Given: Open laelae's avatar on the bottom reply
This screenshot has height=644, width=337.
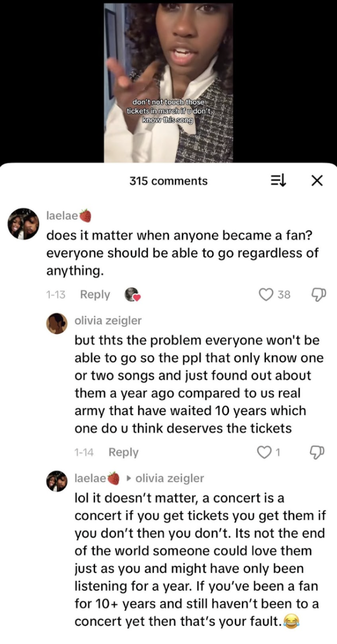Looking at the screenshot, I should (57, 481).
